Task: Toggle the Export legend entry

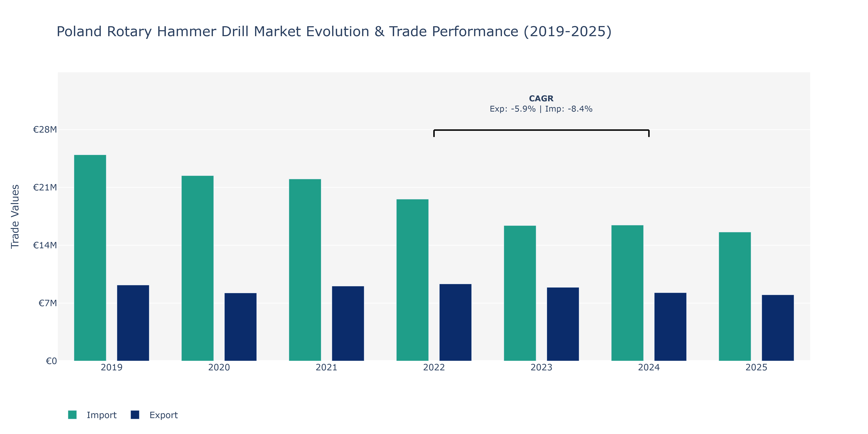Action: (154, 415)
